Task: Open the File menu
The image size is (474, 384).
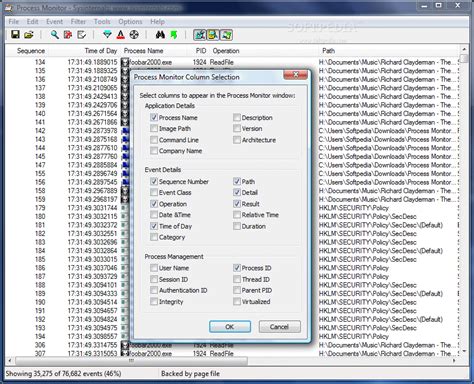Action: coord(14,22)
